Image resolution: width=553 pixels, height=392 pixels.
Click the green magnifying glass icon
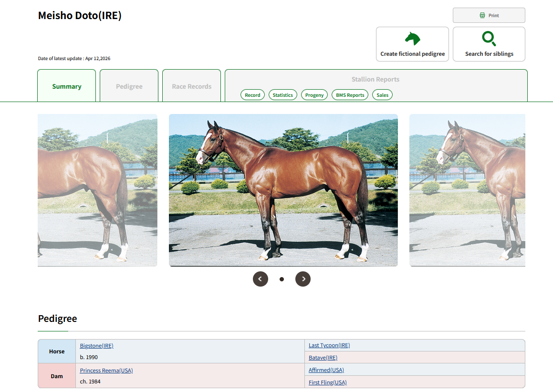click(489, 39)
